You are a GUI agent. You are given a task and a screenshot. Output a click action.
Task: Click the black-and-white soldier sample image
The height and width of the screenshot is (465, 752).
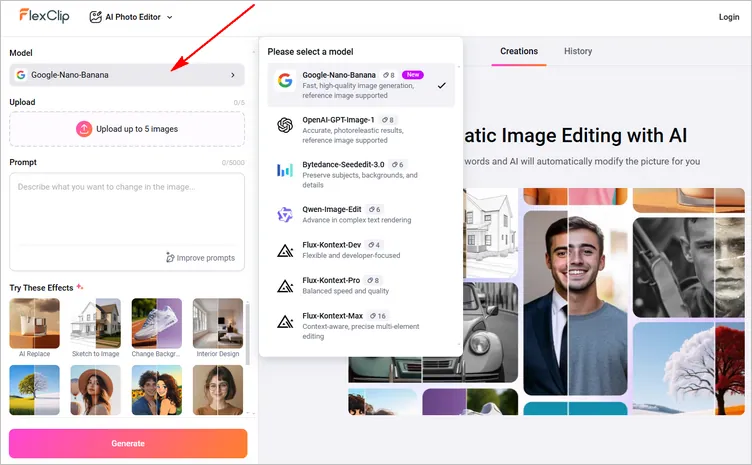(689, 267)
